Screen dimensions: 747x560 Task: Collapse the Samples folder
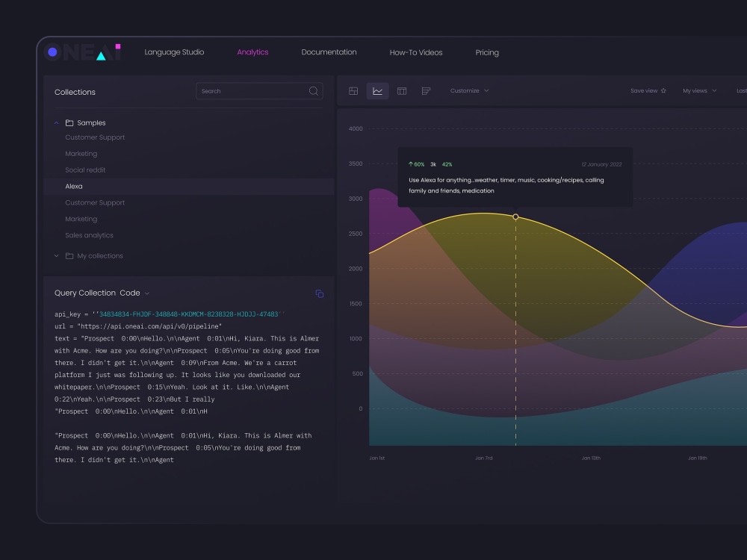(57, 123)
